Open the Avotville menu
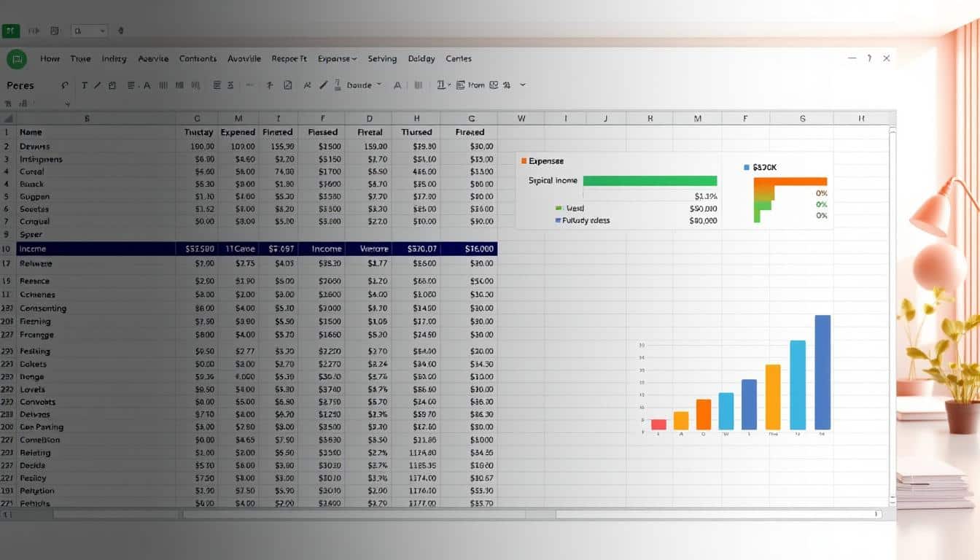This screenshot has height=560, width=980. coord(244,59)
